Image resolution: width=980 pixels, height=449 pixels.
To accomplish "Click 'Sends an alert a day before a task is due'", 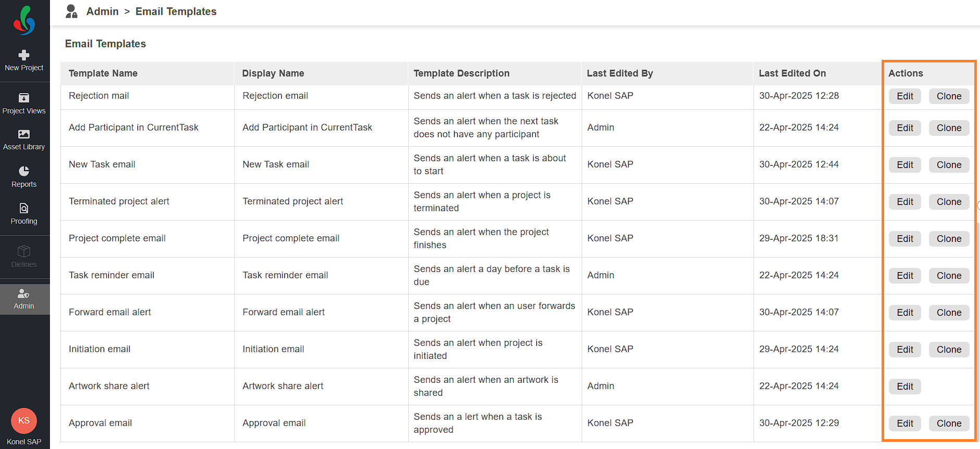I will (492, 275).
